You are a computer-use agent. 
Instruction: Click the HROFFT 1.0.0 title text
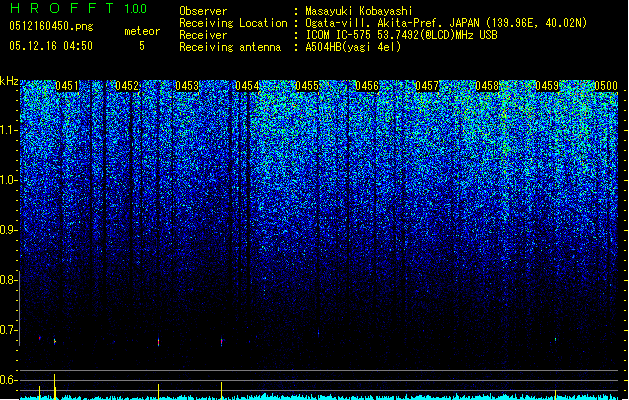pyautogui.click(x=79, y=8)
